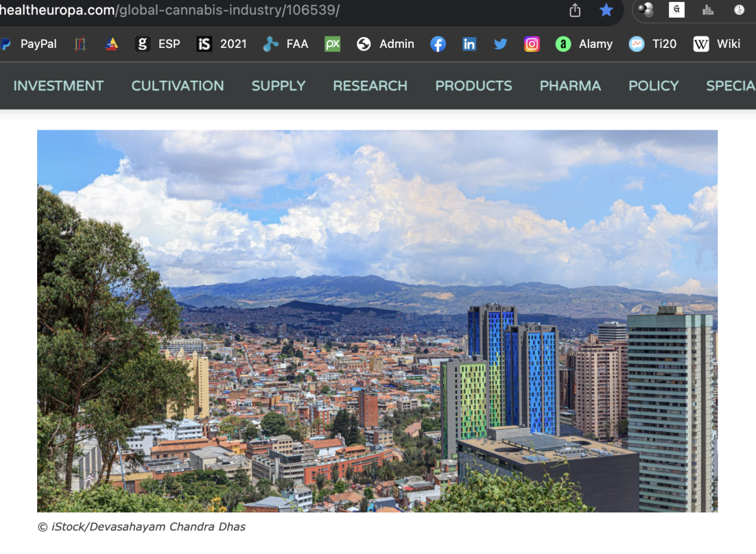Open the Ti20 bookmark
The height and width of the screenshot is (554, 756).
(x=653, y=44)
